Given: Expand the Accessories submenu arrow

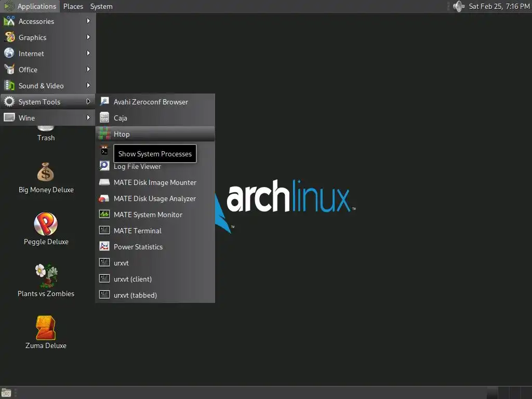Looking at the screenshot, I should pyautogui.click(x=88, y=21).
